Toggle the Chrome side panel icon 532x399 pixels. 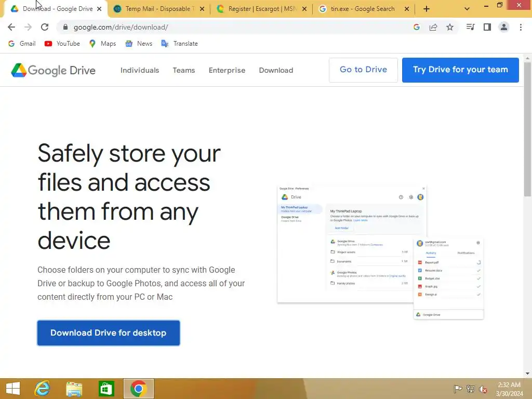pos(487,27)
